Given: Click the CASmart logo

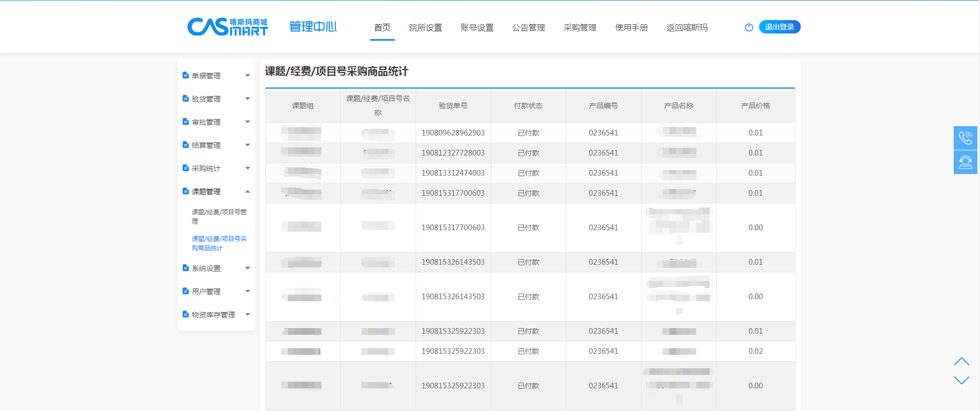Looking at the screenshot, I should coord(228,27).
